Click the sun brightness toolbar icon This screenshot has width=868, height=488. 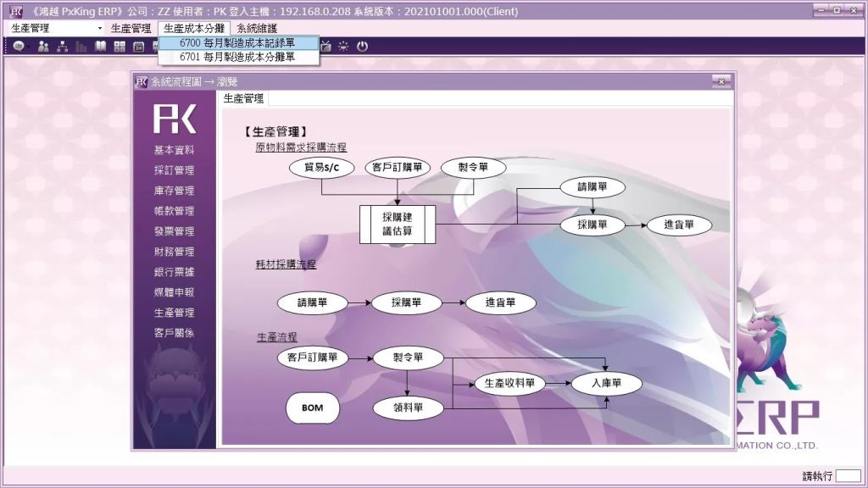[x=343, y=47]
